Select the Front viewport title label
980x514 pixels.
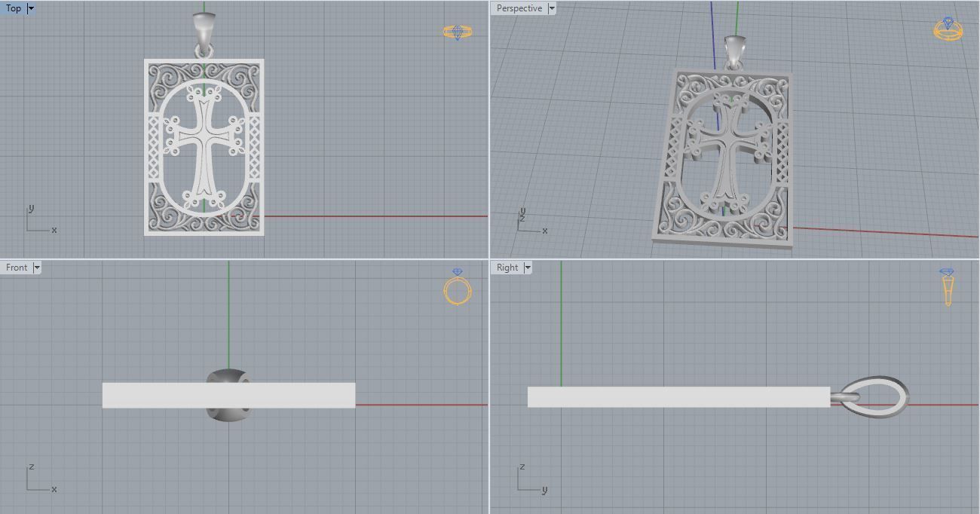click(x=17, y=268)
